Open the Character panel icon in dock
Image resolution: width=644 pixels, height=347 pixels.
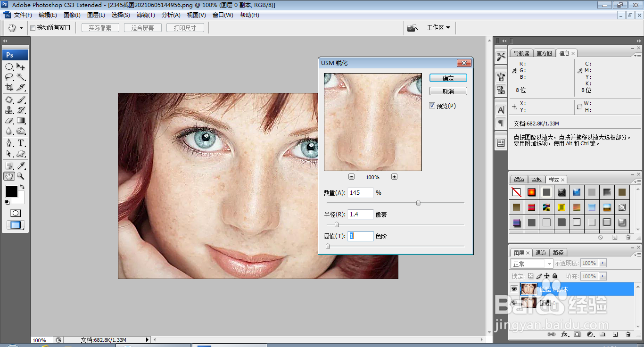[501, 110]
